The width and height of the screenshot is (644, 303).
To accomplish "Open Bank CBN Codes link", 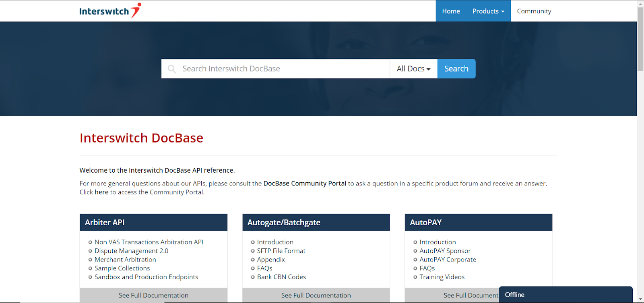I will 281,277.
